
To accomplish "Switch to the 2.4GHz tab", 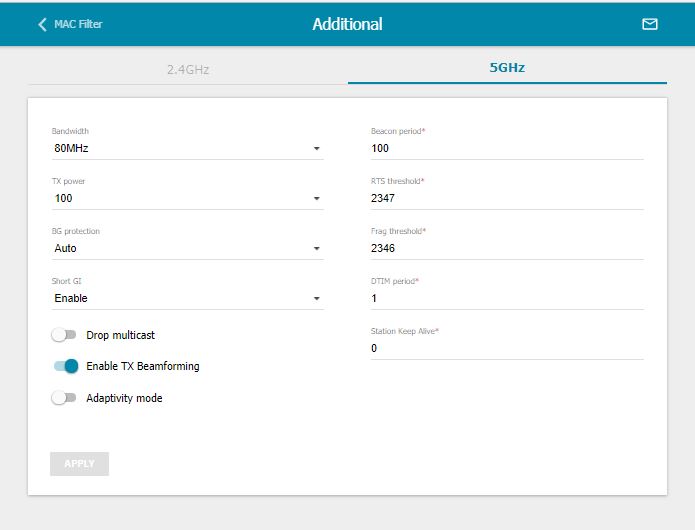I will pos(188,69).
